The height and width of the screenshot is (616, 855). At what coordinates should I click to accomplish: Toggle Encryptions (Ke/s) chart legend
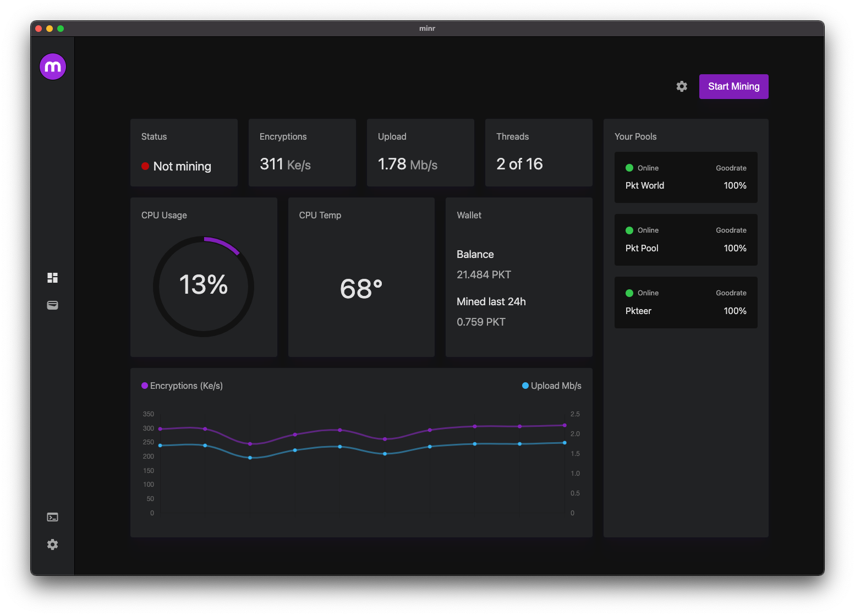[x=182, y=386]
